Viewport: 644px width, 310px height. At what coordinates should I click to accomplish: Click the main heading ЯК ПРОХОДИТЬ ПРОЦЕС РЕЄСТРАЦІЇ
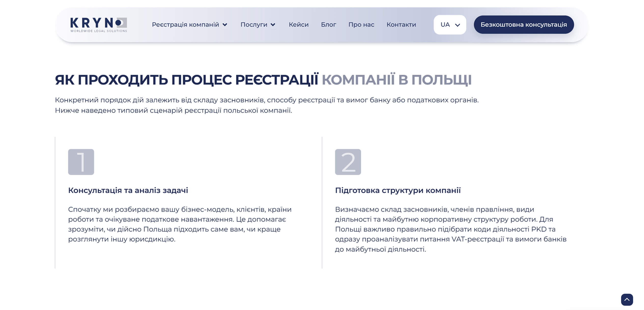pos(187,80)
